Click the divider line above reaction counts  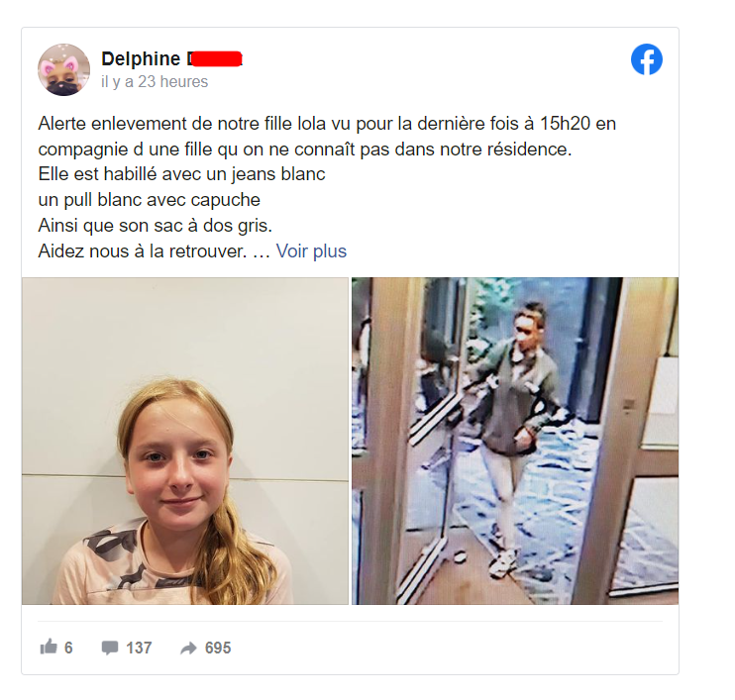coord(350,621)
